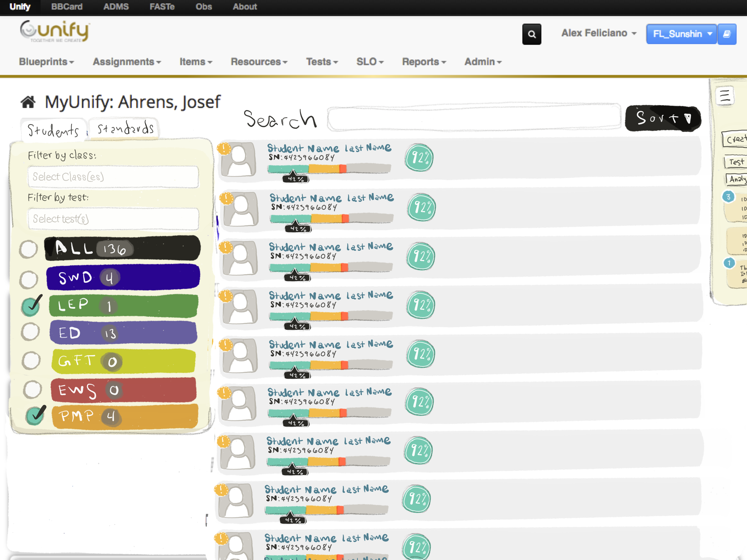The width and height of the screenshot is (747, 560).
Task: Click ADMS in the top bar
Action: [116, 7]
